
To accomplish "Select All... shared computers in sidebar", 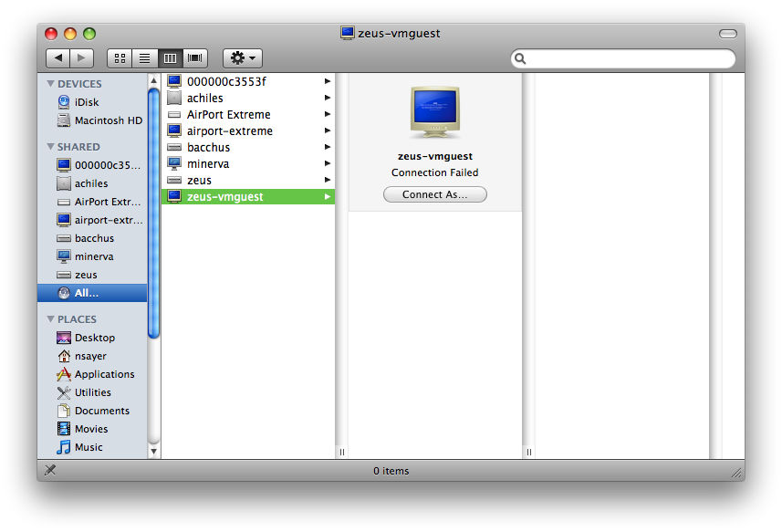I will pos(92,293).
